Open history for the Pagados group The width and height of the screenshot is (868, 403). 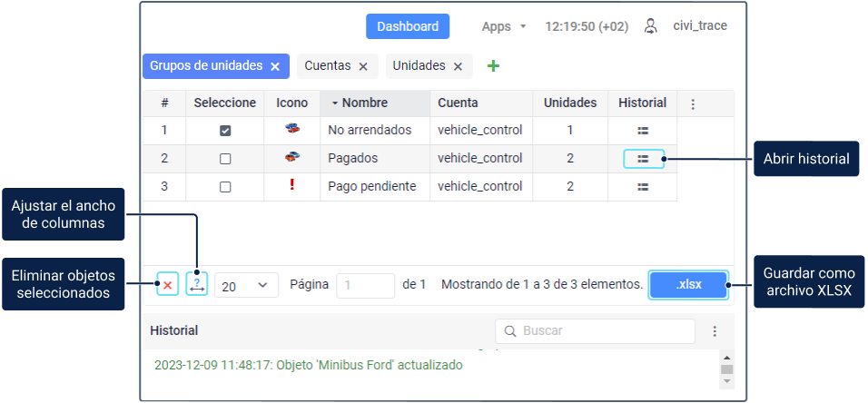point(643,159)
